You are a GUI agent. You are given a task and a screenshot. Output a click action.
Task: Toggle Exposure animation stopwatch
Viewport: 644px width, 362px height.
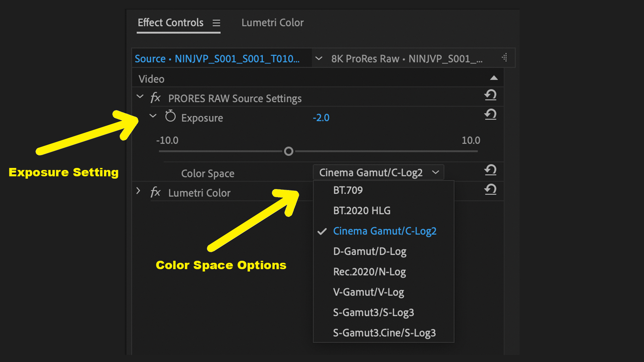click(170, 117)
